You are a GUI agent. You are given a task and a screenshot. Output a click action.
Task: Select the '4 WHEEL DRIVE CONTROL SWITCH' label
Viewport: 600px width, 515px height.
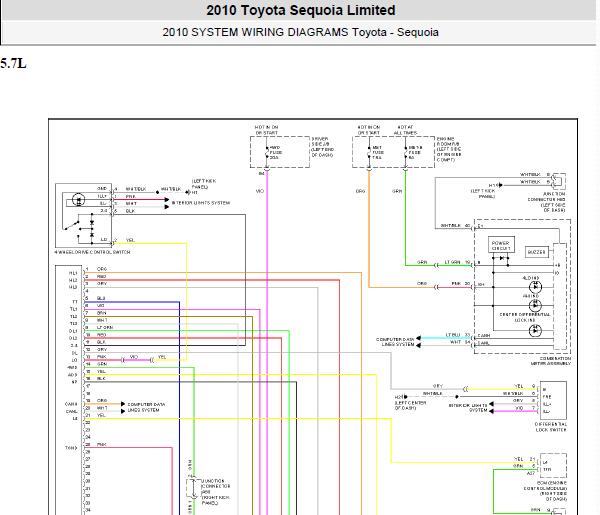[92, 252]
